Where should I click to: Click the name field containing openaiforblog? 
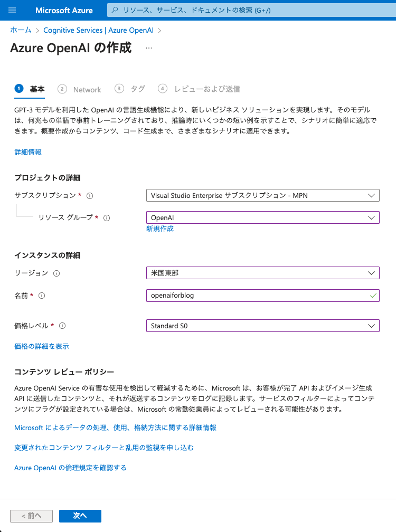pyautogui.click(x=263, y=296)
